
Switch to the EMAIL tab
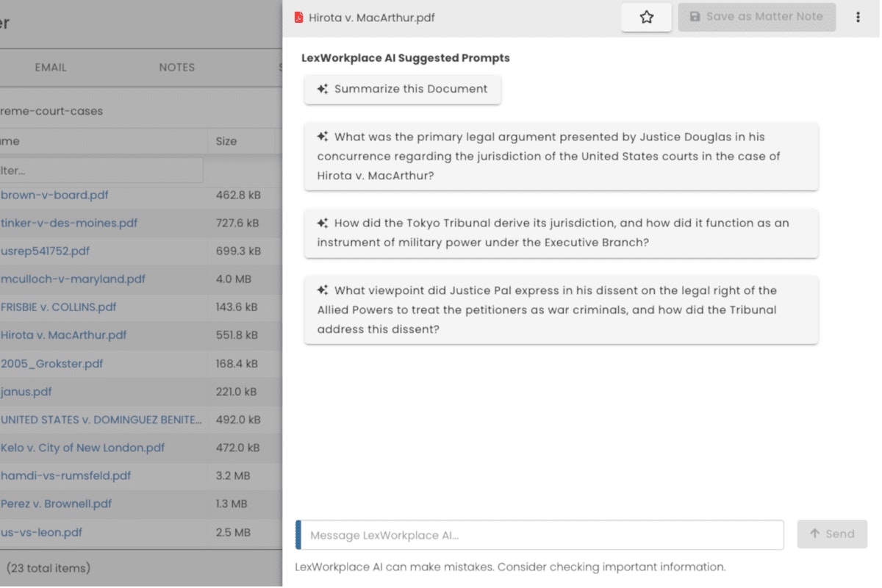point(51,68)
